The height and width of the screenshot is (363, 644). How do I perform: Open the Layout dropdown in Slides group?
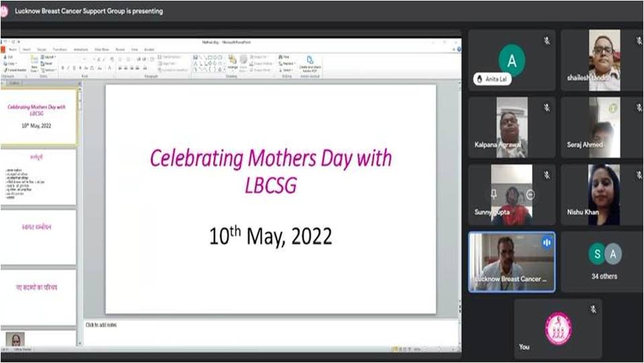coord(48,57)
